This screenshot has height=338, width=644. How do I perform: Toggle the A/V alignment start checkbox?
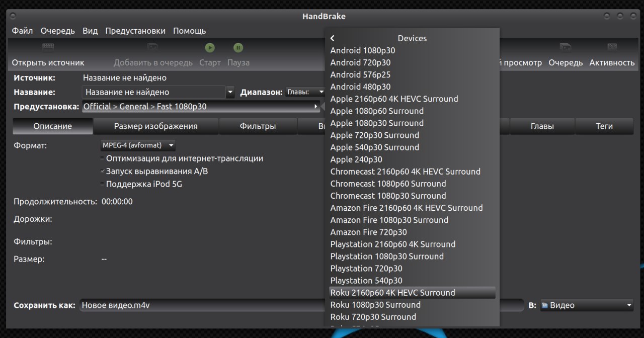coord(103,172)
